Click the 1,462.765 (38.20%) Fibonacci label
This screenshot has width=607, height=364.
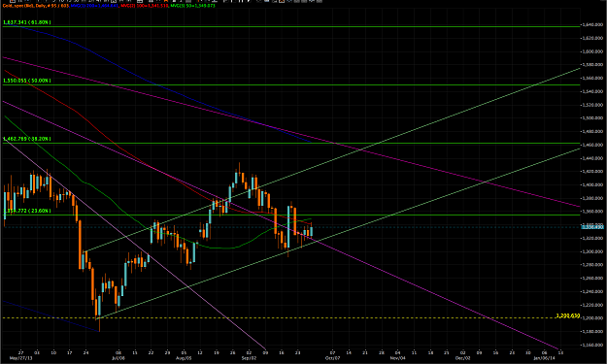(27, 139)
